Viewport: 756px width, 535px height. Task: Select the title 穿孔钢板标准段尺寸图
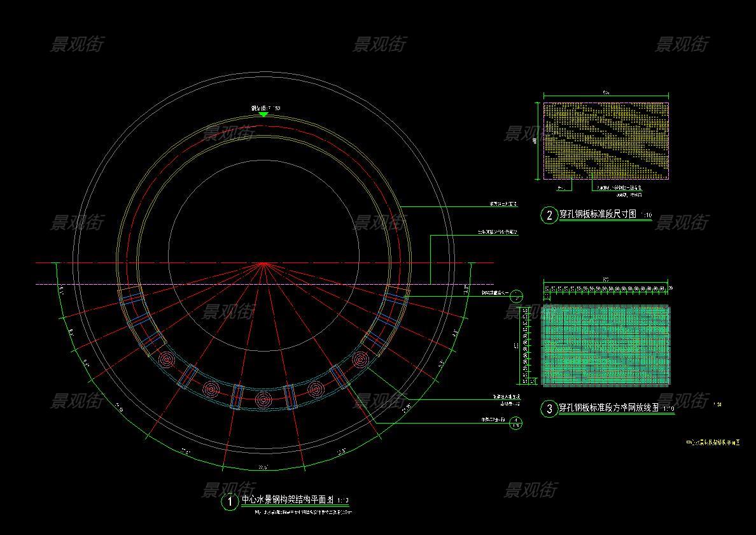point(598,215)
